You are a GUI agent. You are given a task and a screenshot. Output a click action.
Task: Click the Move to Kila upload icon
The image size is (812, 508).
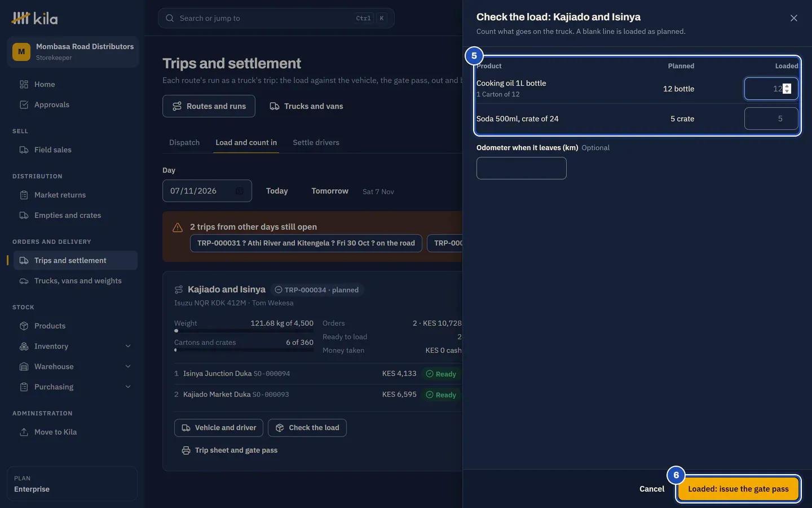(24, 432)
